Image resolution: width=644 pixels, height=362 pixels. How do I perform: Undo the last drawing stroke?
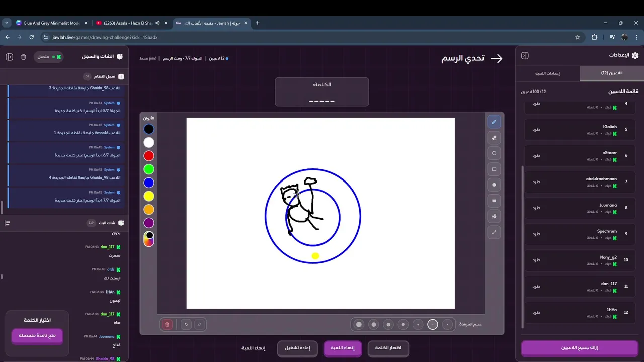pos(187,325)
